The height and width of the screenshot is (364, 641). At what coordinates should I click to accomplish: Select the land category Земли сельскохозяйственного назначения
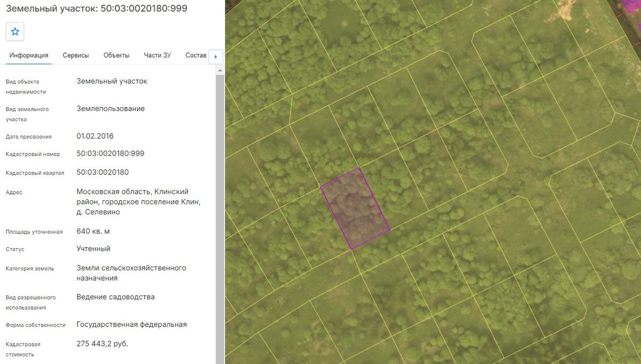point(131,273)
